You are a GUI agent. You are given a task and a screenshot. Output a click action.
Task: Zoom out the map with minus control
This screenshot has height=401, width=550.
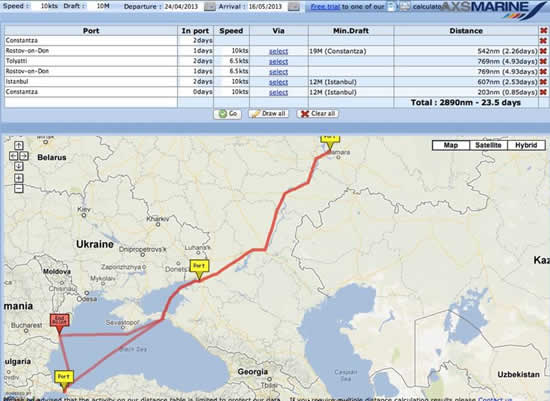(19, 188)
